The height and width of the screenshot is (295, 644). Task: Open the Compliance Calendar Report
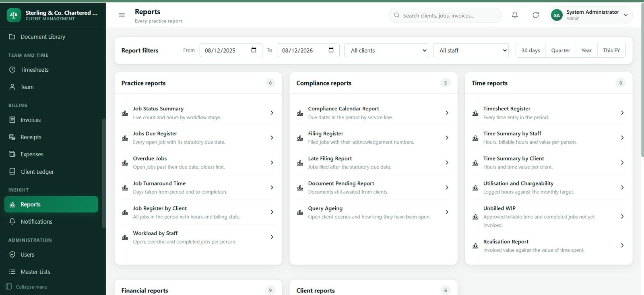pos(374,113)
